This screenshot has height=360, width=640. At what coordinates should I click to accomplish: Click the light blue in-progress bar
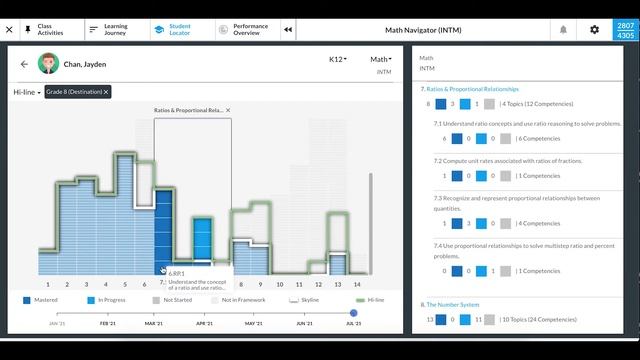tap(202, 239)
